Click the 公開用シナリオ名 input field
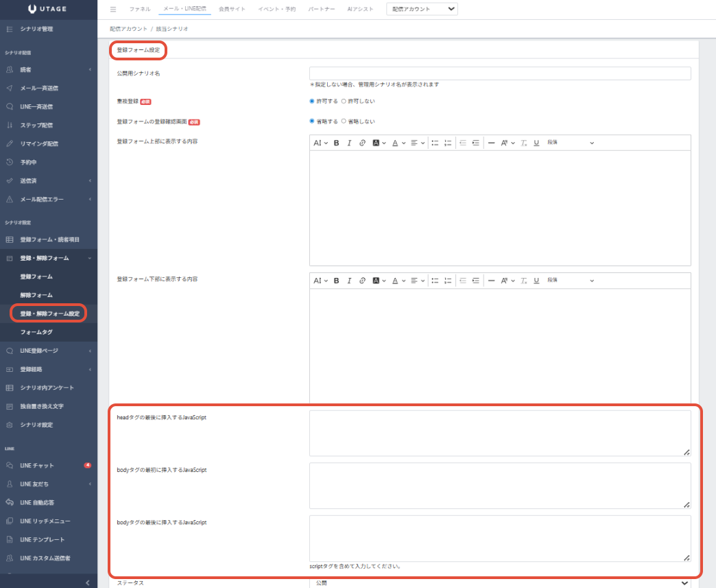The image size is (716, 588). 499,73
